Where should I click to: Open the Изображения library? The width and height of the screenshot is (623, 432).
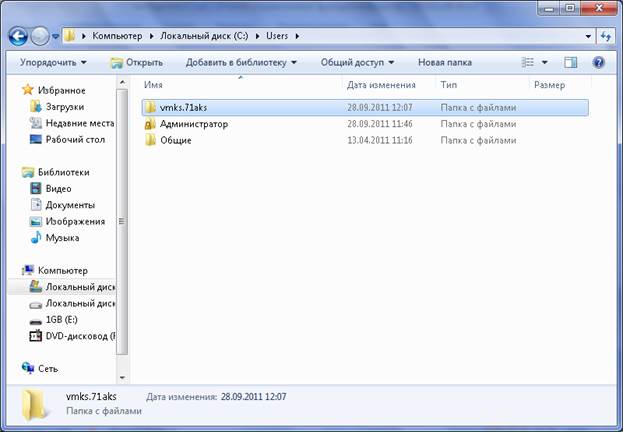[75, 221]
